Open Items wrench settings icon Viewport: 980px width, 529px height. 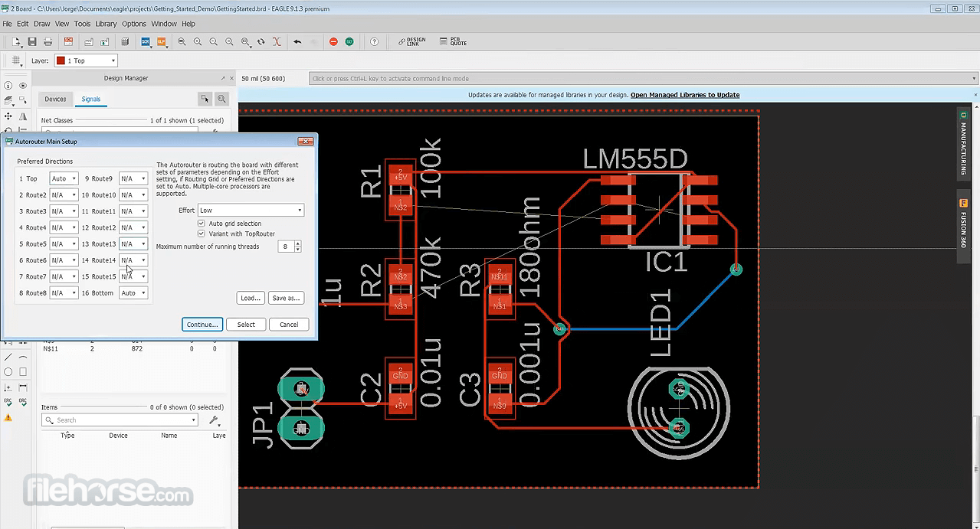point(215,420)
